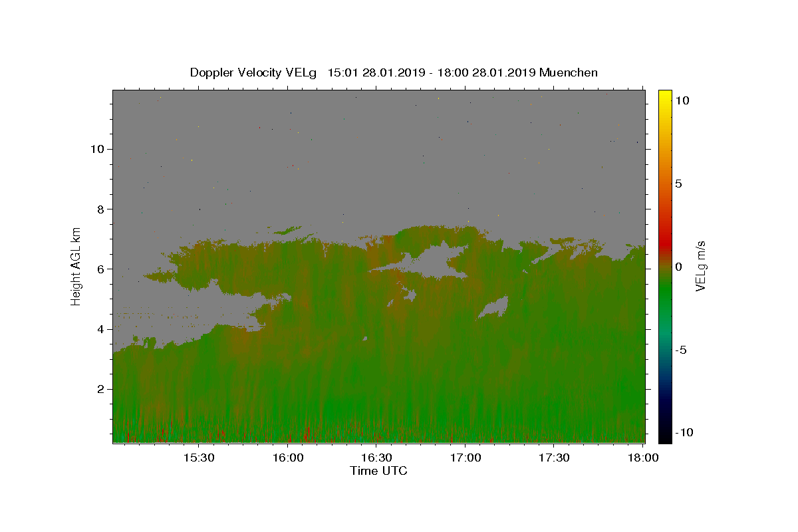The height and width of the screenshot is (532, 798).
Task: Click the "Muenchen" location in the title
Action: 569,72
